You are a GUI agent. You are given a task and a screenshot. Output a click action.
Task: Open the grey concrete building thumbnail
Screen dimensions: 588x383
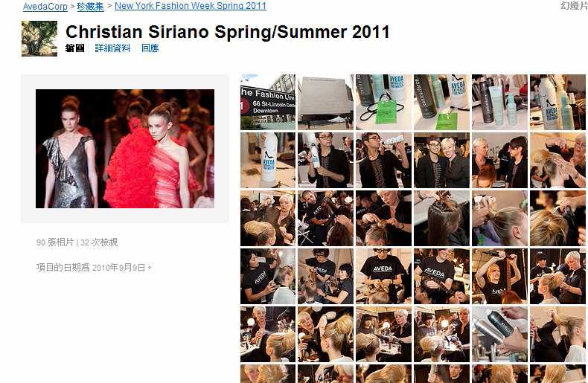point(325,103)
